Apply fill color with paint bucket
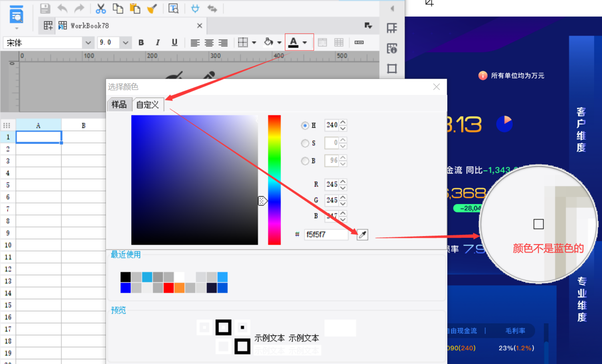602x364 pixels. point(268,42)
